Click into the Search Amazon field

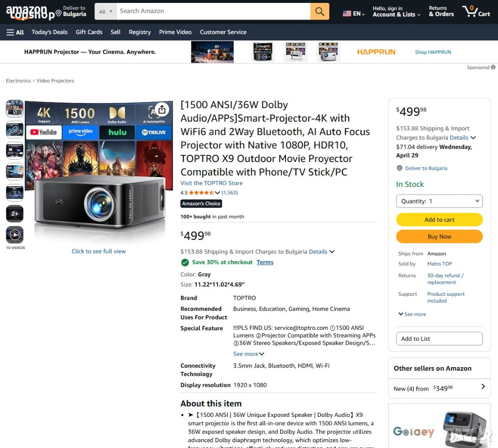click(x=213, y=11)
